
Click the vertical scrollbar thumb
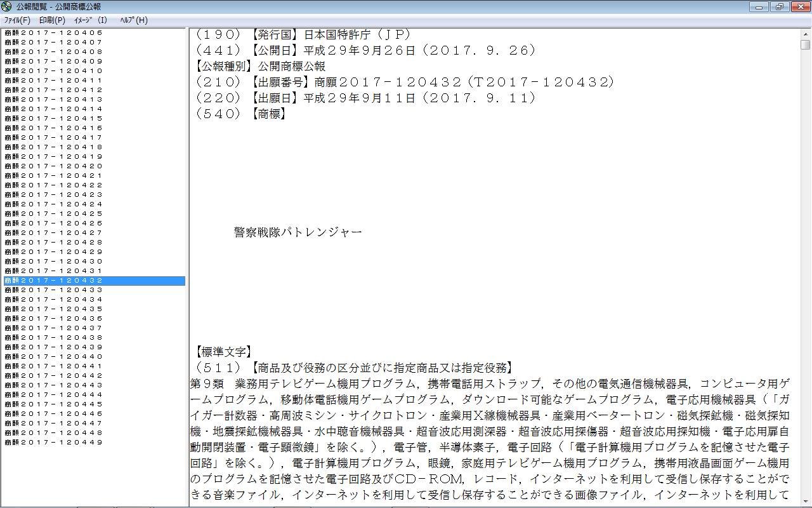(x=805, y=44)
